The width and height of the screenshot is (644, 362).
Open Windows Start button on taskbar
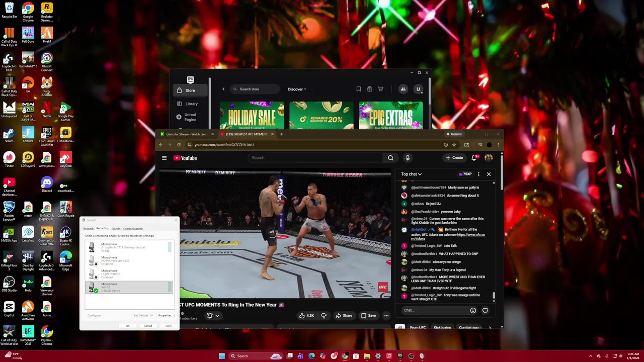[222, 356]
